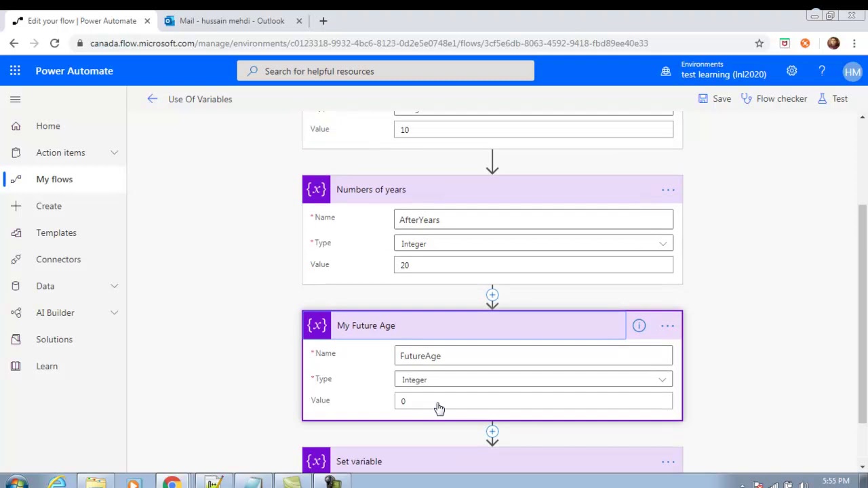Open the Set variable step menu
This screenshot has width=868, height=488.
(x=668, y=462)
